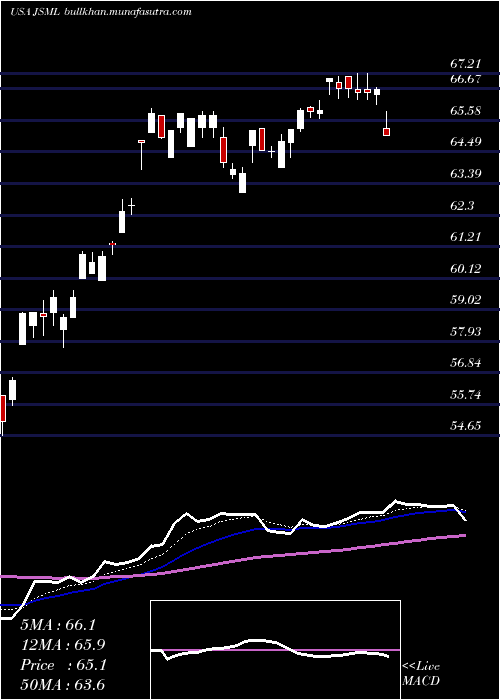Select the 60.12 price axis label
Image resolution: width=500 pixels, height=700 pixels.
coord(465,268)
